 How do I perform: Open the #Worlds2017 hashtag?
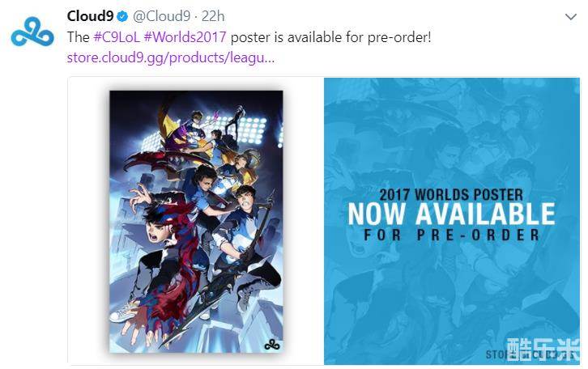(185, 37)
